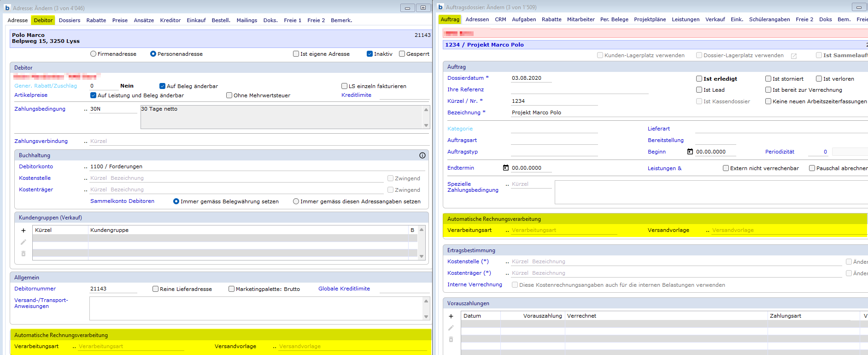Click the info icon in Buchhaltung header
This screenshot has height=355, width=868.
[422, 155]
